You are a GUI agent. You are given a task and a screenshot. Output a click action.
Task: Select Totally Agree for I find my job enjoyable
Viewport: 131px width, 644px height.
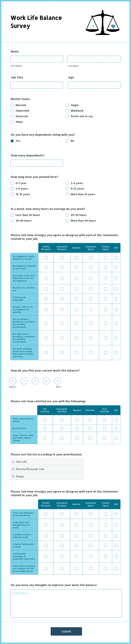105,298
